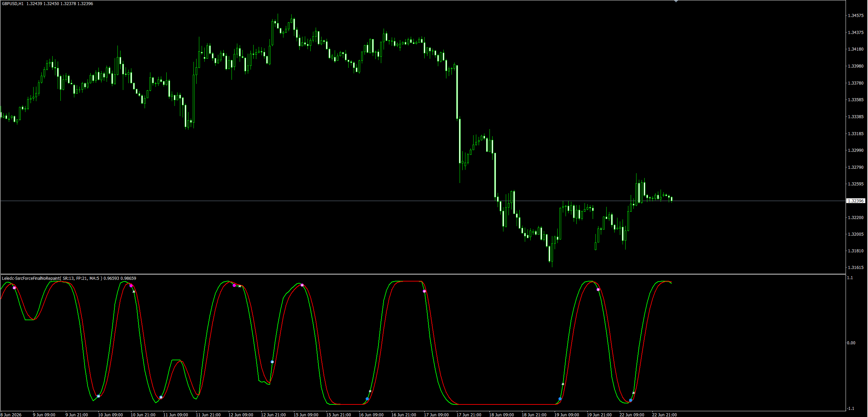868x417 pixels.
Task: Click the 0.00 level on indicator scale
Action: pyautogui.click(x=851, y=343)
